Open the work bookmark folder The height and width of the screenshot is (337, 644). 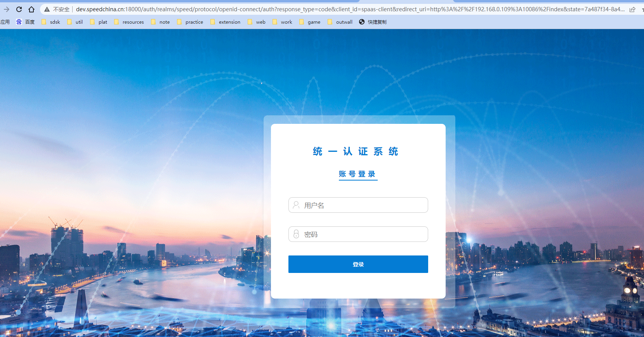(282, 22)
